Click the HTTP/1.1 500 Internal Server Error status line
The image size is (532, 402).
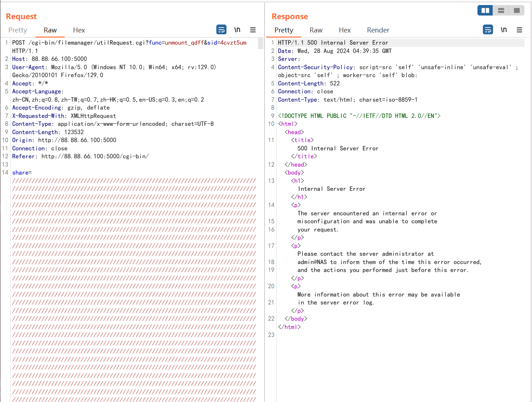point(333,43)
